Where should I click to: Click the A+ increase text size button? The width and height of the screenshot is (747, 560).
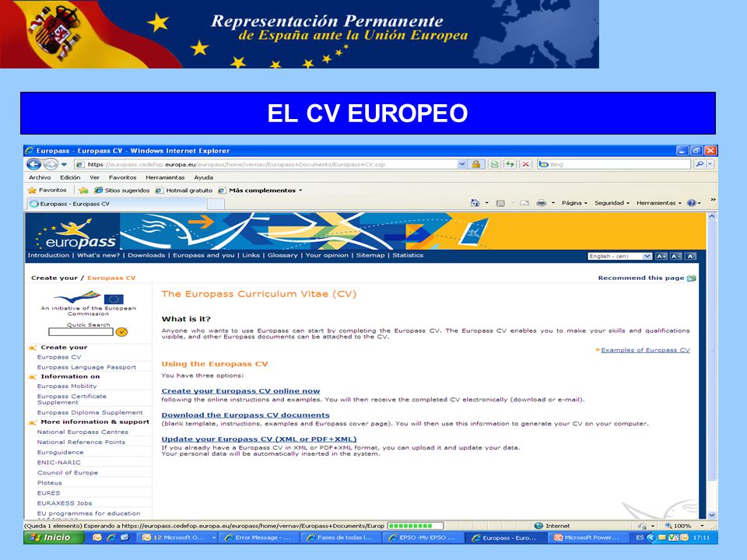pyautogui.click(x=661, y=256)
